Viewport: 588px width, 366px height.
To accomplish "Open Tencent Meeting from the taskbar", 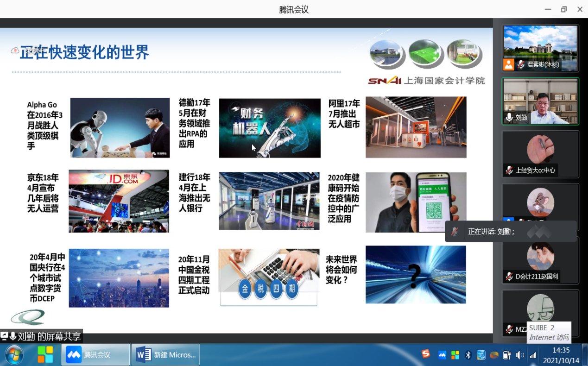I will (x=95, y=355).
